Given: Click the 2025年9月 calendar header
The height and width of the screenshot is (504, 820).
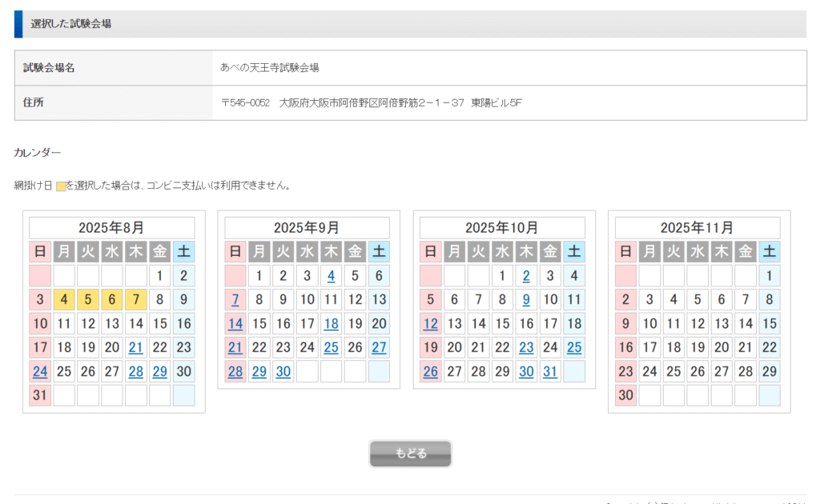Looking at the screenshot, I should pos(307,228).
